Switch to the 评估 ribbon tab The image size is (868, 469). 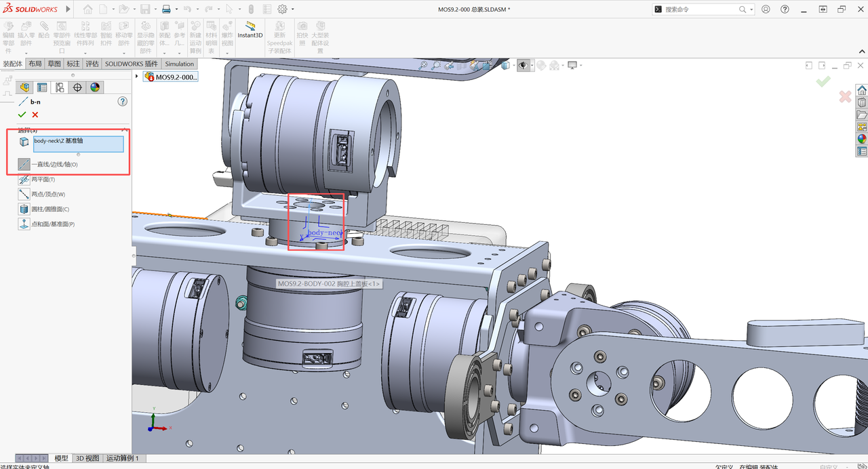[x=92, y=64]
